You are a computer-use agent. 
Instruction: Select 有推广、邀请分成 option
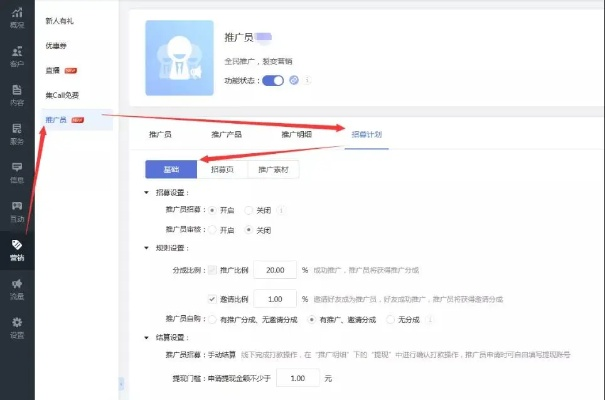click(x=312, y=319)
